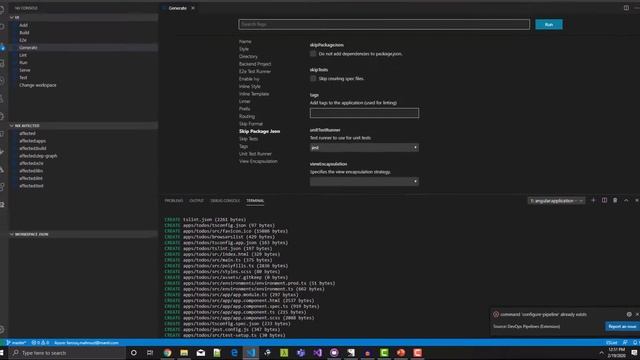This screenshot has width=640, height=360.
Task: Jump to E2e Test Runner option
Action: click(x=255, y=71)
